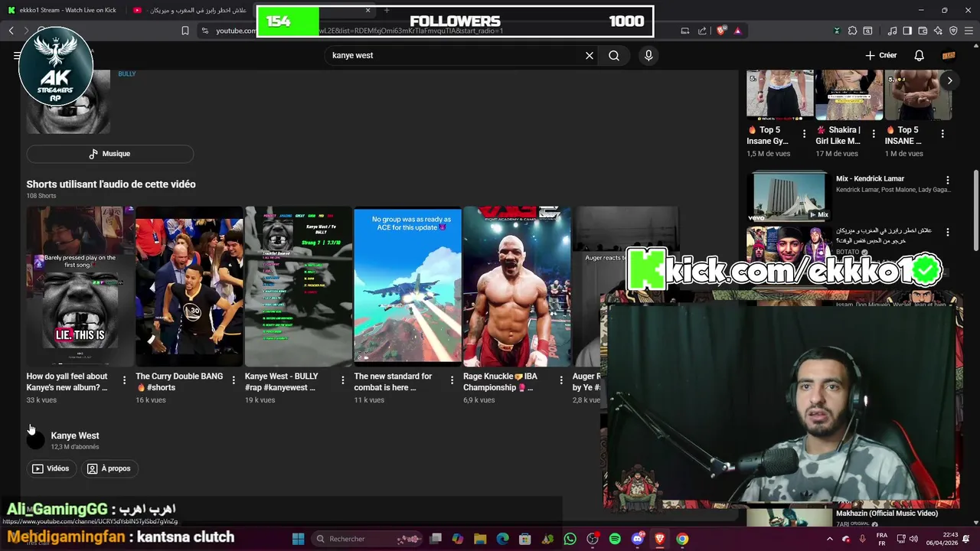Switch to the YouTube tab with Arabic title
This screenshot has height=551, width=980.
190,10
